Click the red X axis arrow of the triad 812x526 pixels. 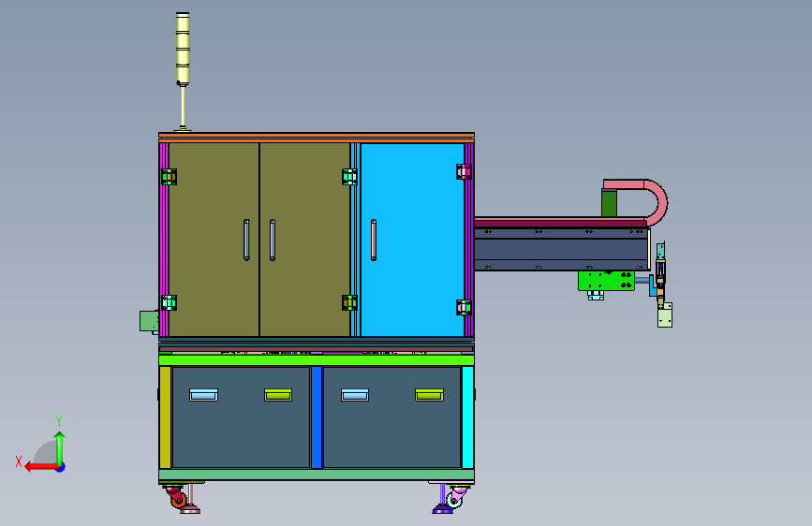point(40,467)
